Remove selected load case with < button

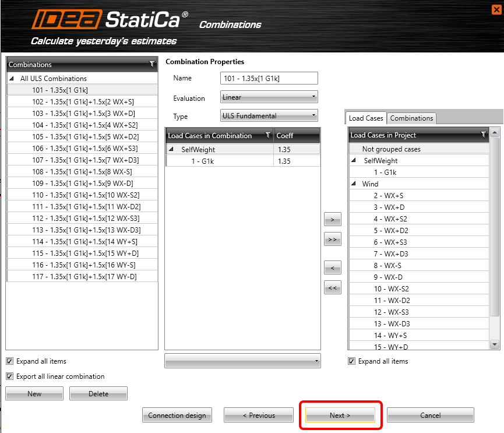332,267
